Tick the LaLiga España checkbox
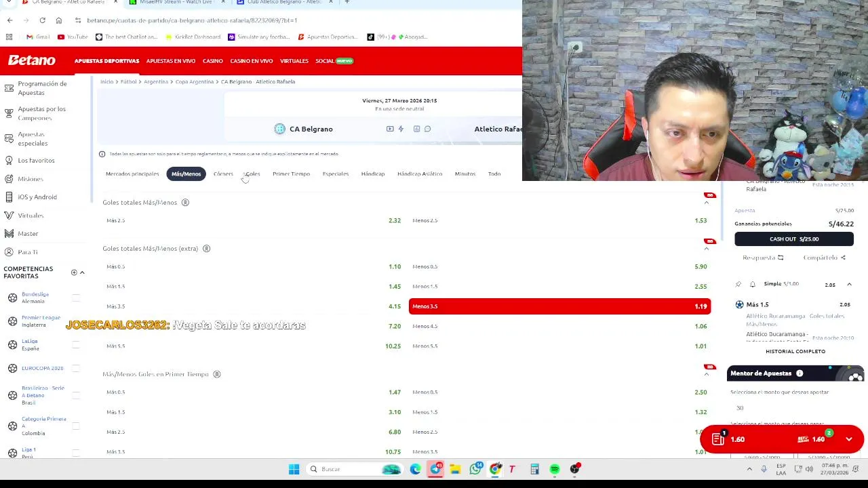The image size is (868, 488). tap(76, 345)
